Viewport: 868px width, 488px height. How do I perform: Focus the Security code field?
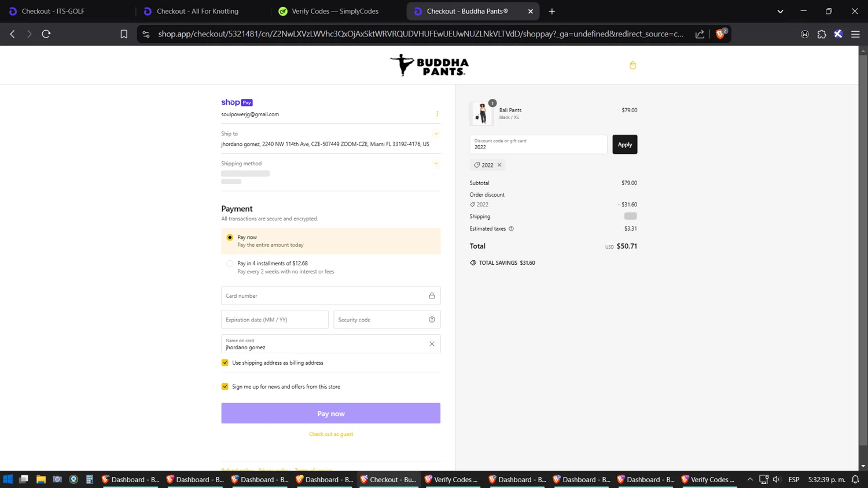click(x=387, y=320)
